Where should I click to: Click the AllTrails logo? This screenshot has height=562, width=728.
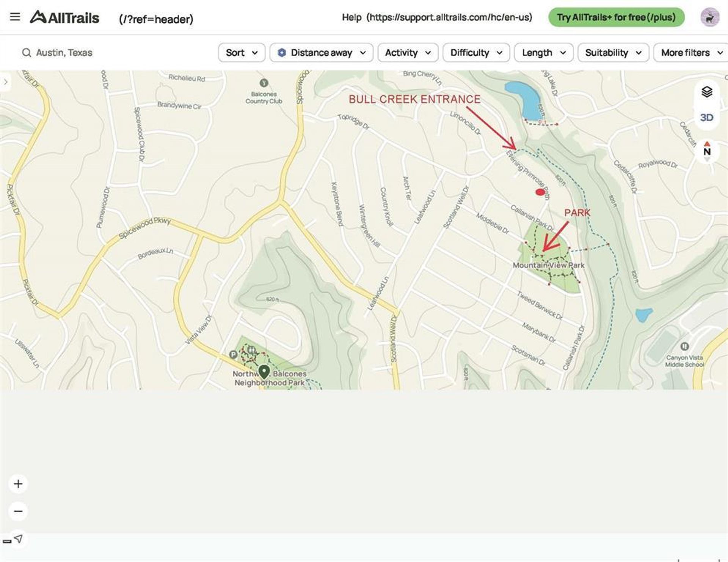65,17
